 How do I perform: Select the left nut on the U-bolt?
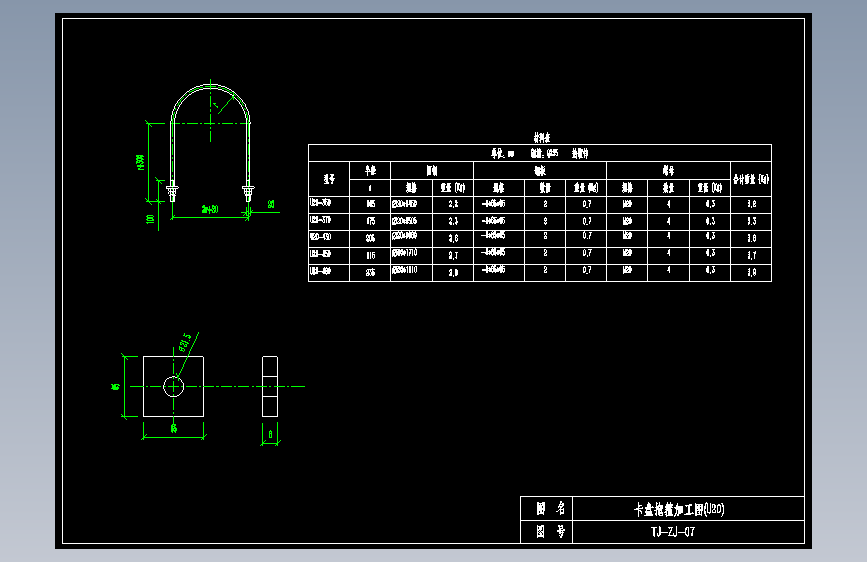[172, 191]
